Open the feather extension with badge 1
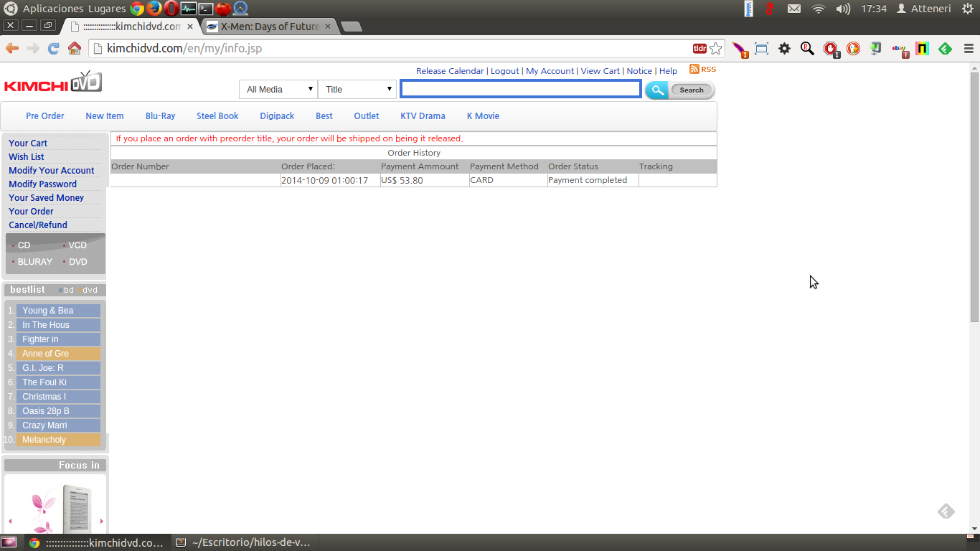 click(740, 49)
